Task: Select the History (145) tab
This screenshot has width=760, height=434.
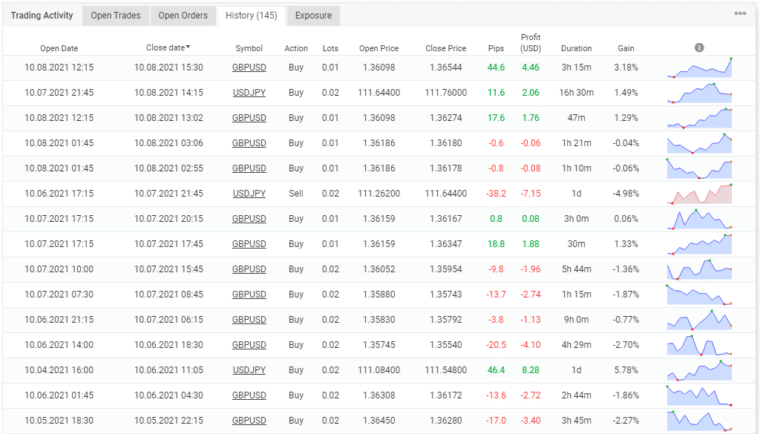Action: tap(251, 15)
